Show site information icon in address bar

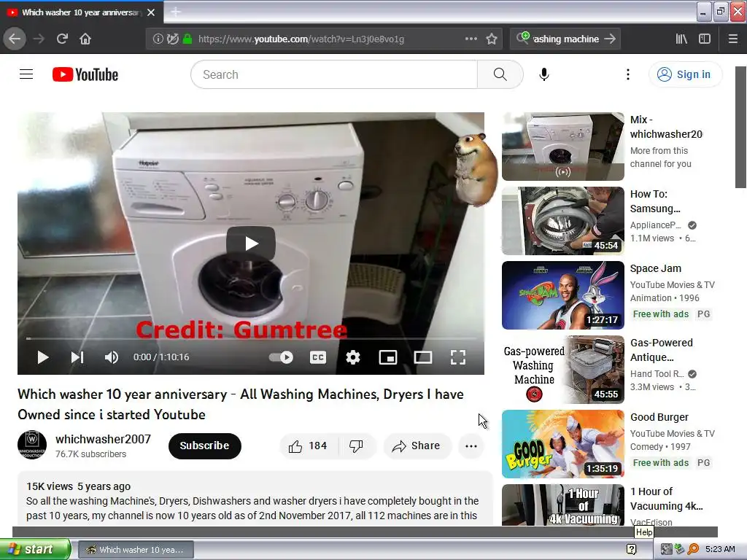coord(158,39)
